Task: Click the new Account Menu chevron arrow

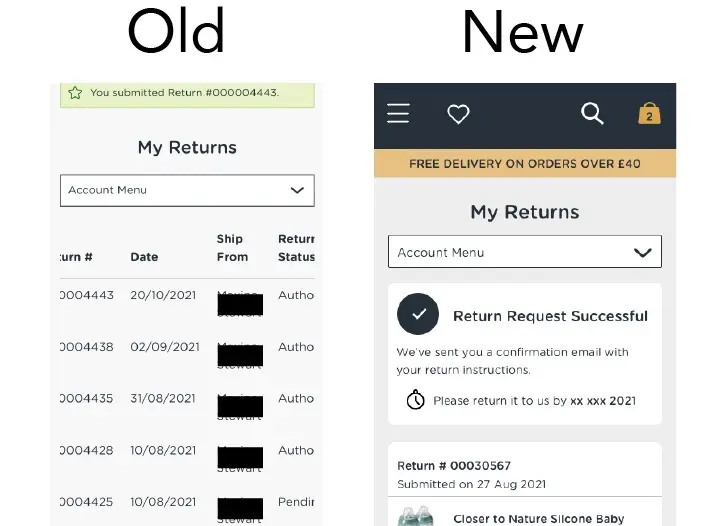Action: coord(643,253)
